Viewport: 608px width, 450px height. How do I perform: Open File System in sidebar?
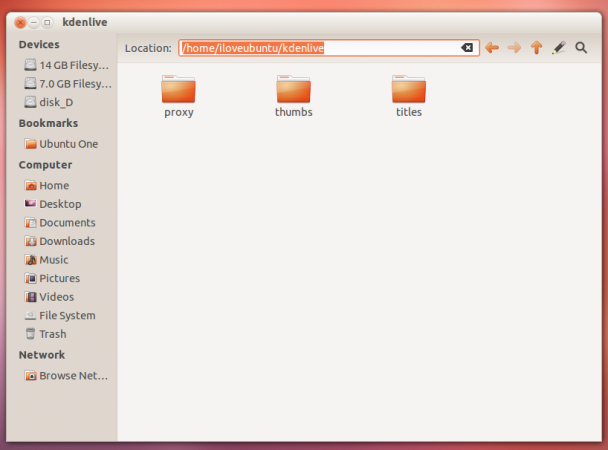(x=60, y=316)
